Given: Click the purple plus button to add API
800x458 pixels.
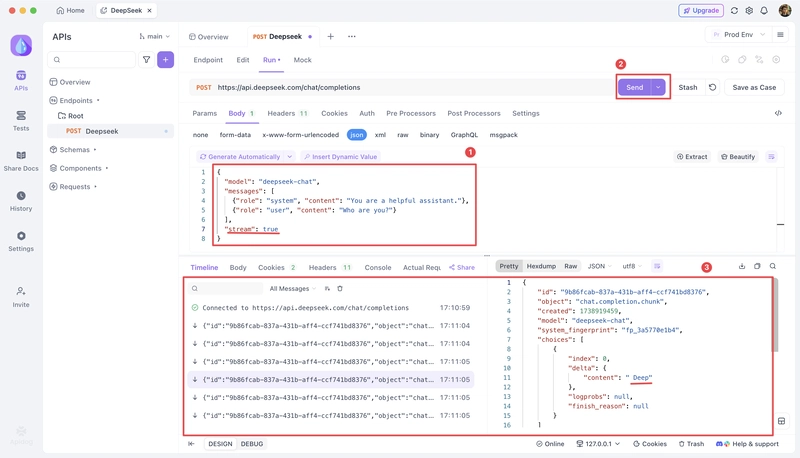Looking at the screenshot, I should (x=165, y=60).
